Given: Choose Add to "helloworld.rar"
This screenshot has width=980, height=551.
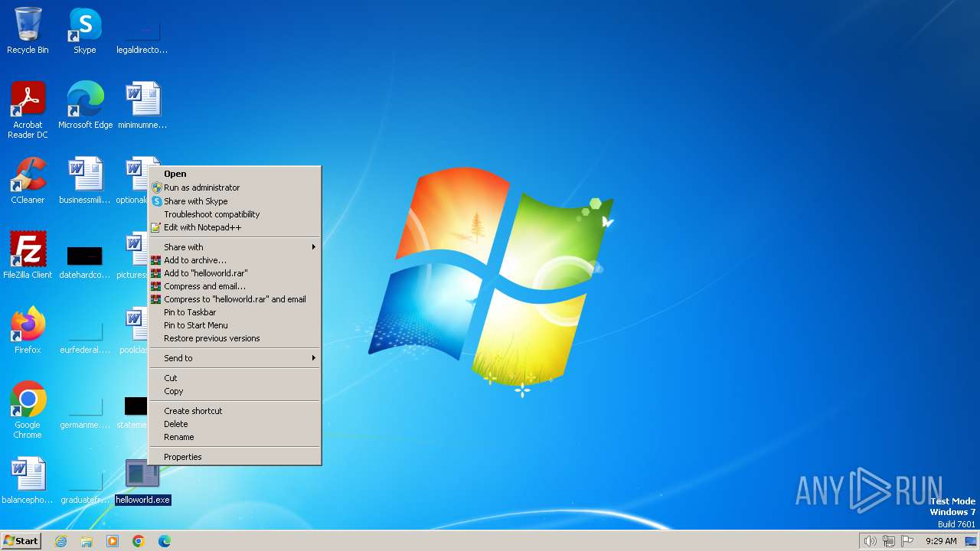Looking at the screenshot, I should pyautogui.click(x=235, y=273).
